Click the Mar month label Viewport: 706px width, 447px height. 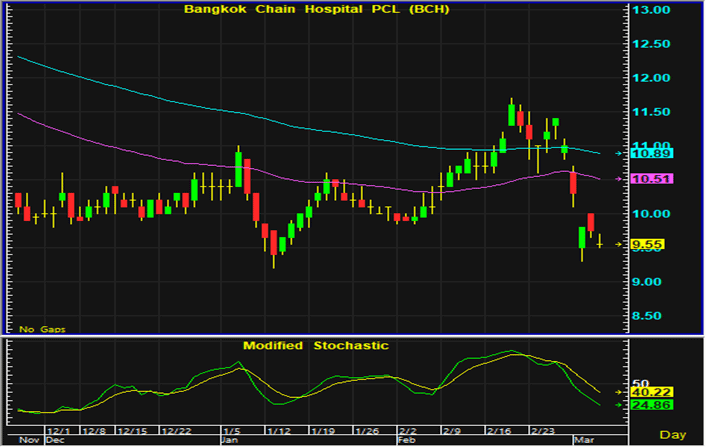[x=584, y=440]
